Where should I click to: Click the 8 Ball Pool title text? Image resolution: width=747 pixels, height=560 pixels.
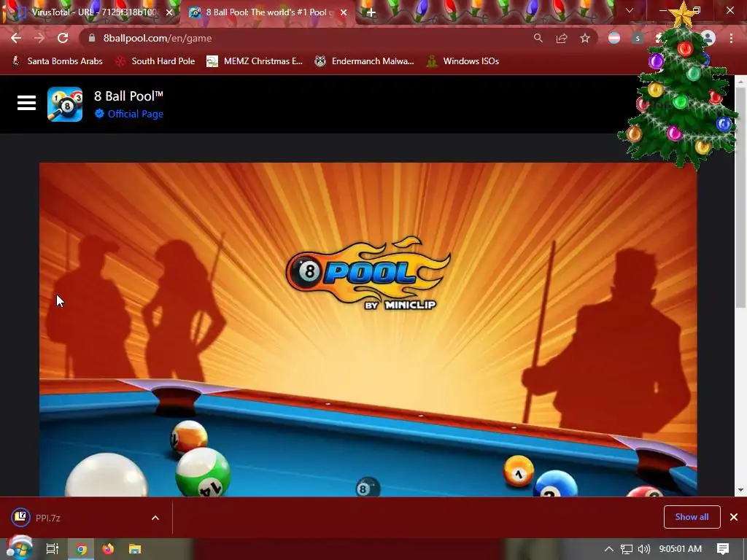pos(128,96)
